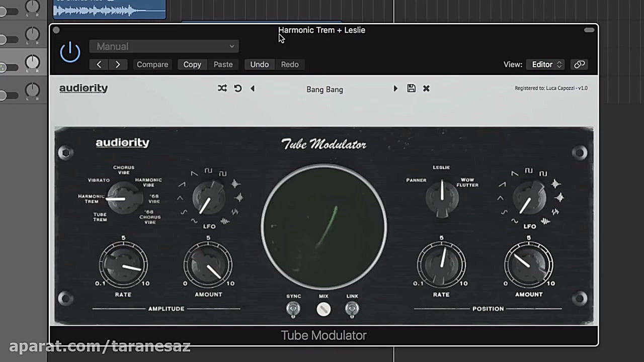Screen dimensions: 644x362
Task: Click the reset preset icon
Action: pyautogui.click(x=237, y=88)
